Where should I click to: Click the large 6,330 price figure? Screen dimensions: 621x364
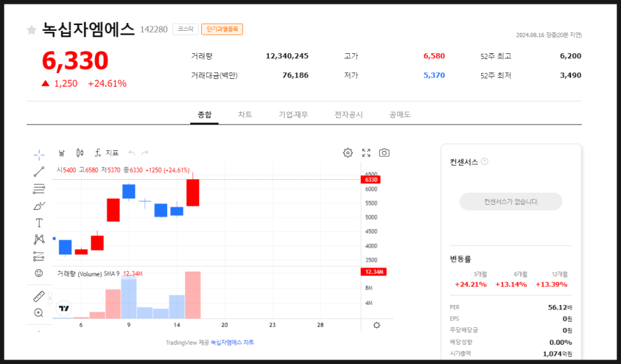click(75, 60)
